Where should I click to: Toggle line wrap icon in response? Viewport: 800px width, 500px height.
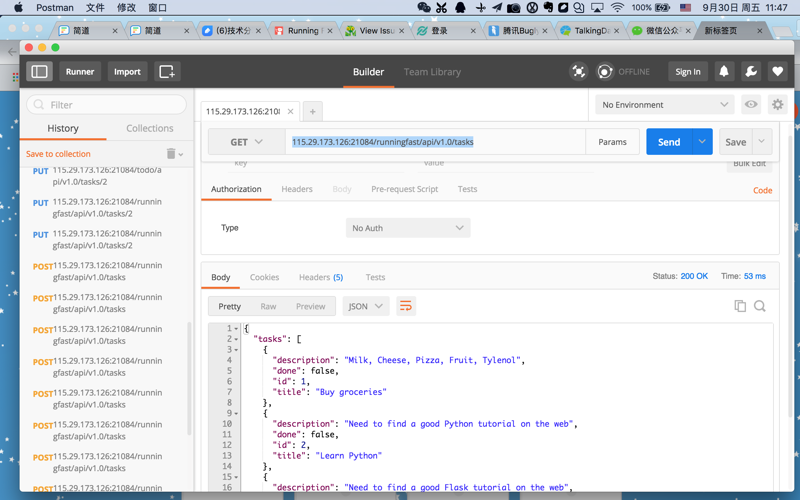pyautogui.click(x=406, y=306)
